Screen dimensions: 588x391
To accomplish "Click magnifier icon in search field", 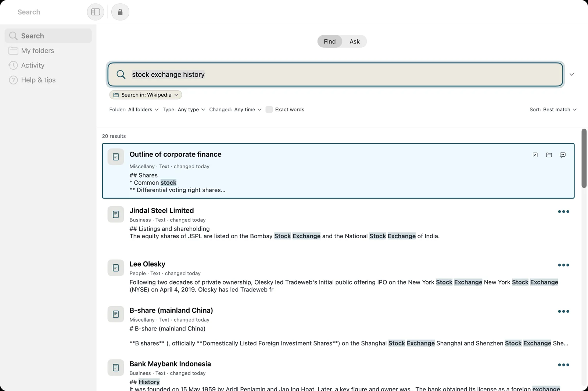I will [121, 75].
